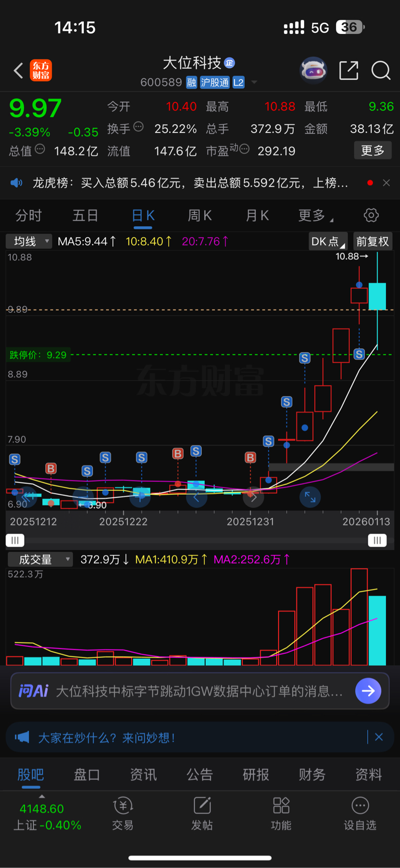Tap the right range slider handle
400x868 pixels.
pyautogui.click(x=377, y=540)
